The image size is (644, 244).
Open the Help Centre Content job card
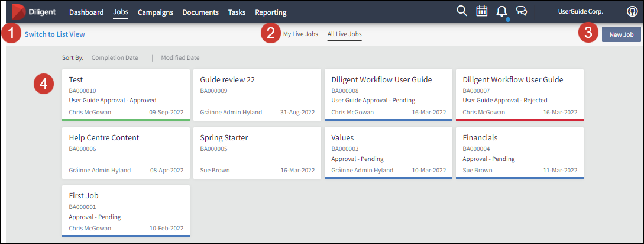click(x=126, y=153)
